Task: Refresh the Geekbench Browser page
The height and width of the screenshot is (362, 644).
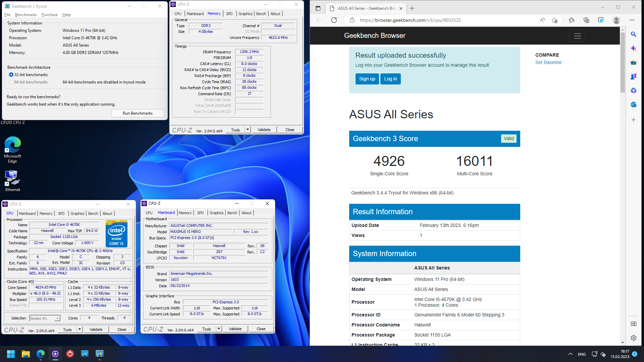Action: [334, 20]
